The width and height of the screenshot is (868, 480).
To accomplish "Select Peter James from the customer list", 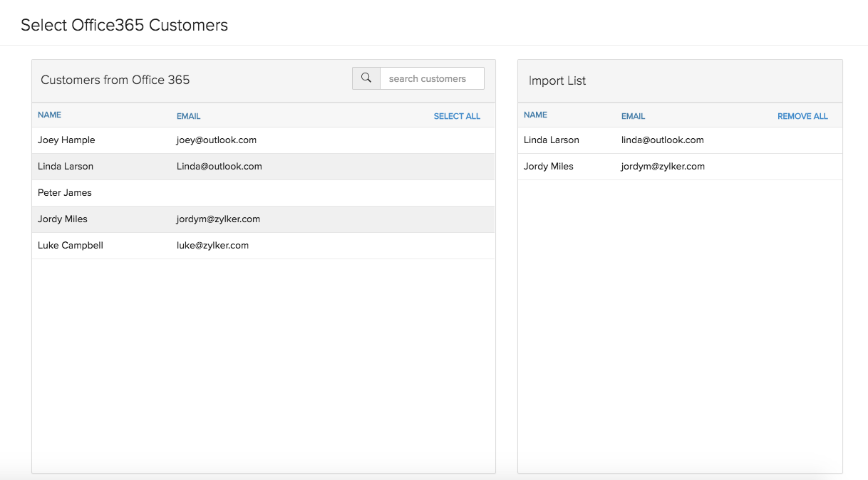I will pyautogui.click(x=64, y=192).
